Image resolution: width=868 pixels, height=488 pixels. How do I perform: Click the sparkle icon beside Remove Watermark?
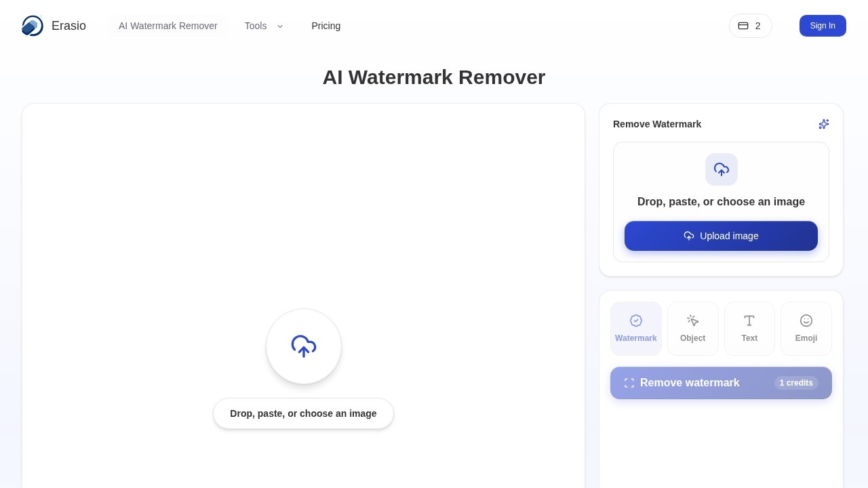(824, 124)
